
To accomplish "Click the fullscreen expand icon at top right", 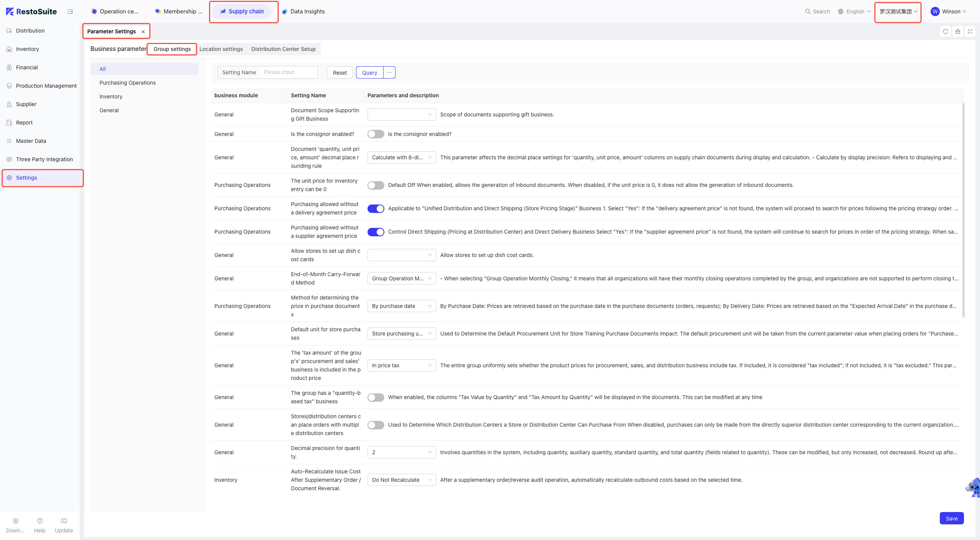I will pyautogui.click(x=970, y=31).
